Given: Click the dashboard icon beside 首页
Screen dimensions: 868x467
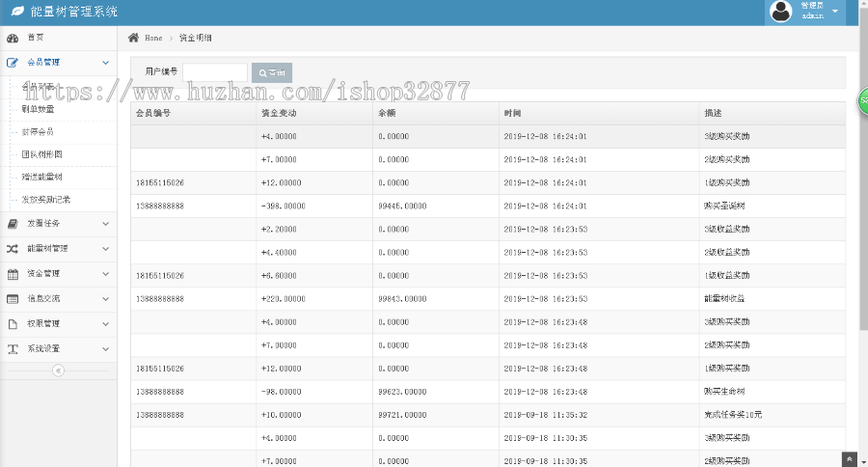Looking at the screenshot, I should tap(13, 39).
